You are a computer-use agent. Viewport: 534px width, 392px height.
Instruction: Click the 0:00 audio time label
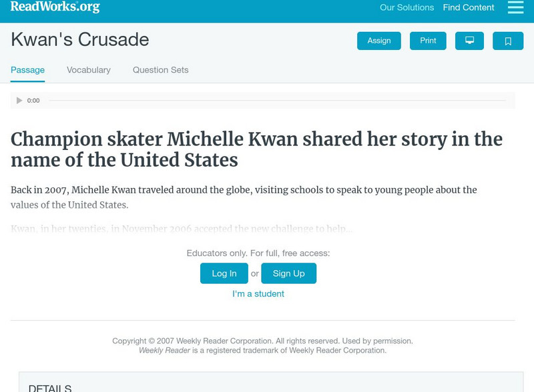(x=33, y=101)
